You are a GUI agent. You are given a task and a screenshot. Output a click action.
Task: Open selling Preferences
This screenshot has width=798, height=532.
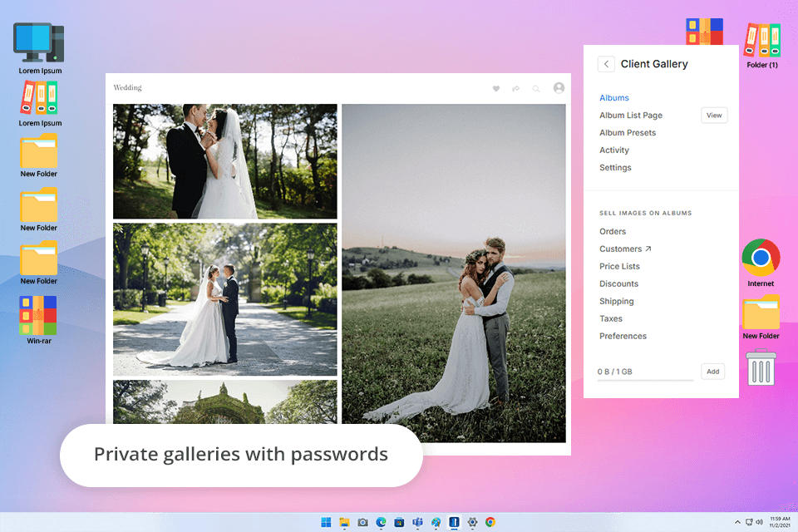[623, 336]
